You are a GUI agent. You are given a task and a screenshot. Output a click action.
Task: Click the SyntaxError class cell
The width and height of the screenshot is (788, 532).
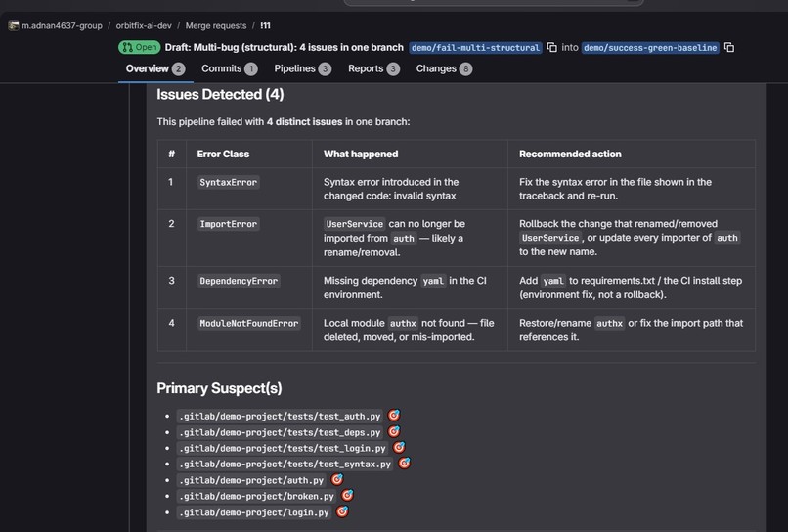click(228, 183)
